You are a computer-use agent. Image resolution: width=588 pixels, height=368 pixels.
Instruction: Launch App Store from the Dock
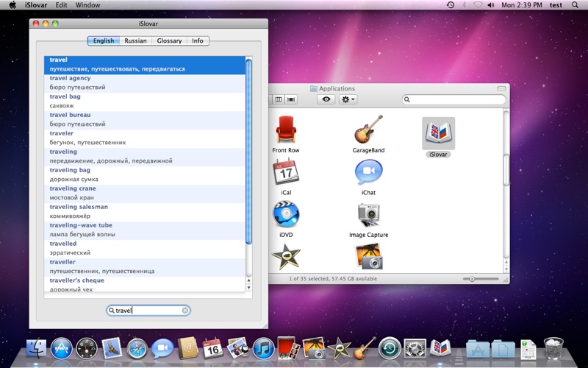[x=61, y=347]
